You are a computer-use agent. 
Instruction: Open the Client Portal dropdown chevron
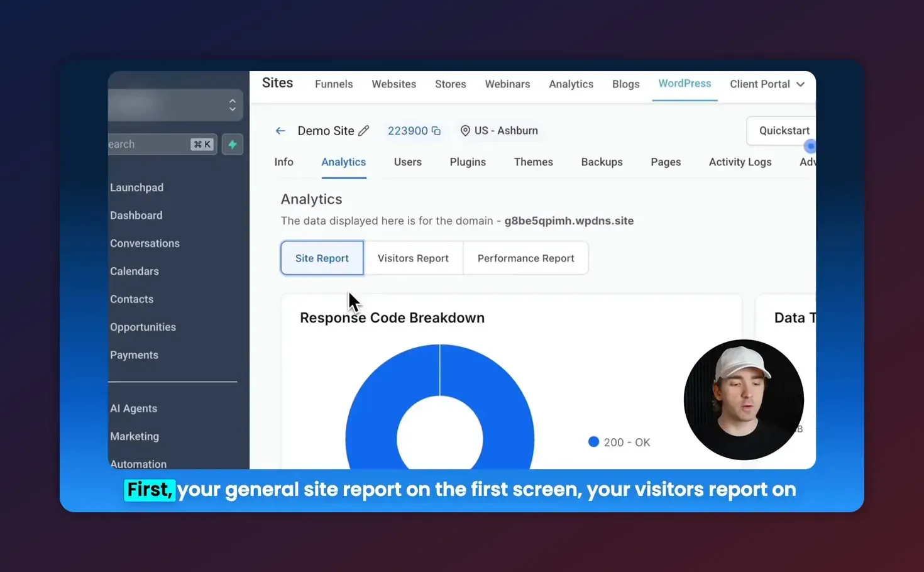801,84
